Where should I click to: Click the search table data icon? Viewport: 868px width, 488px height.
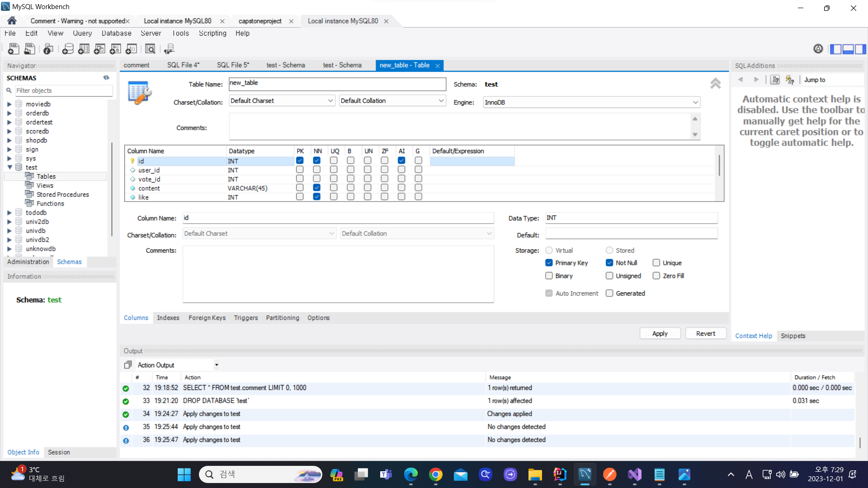[x=150, y=49]
